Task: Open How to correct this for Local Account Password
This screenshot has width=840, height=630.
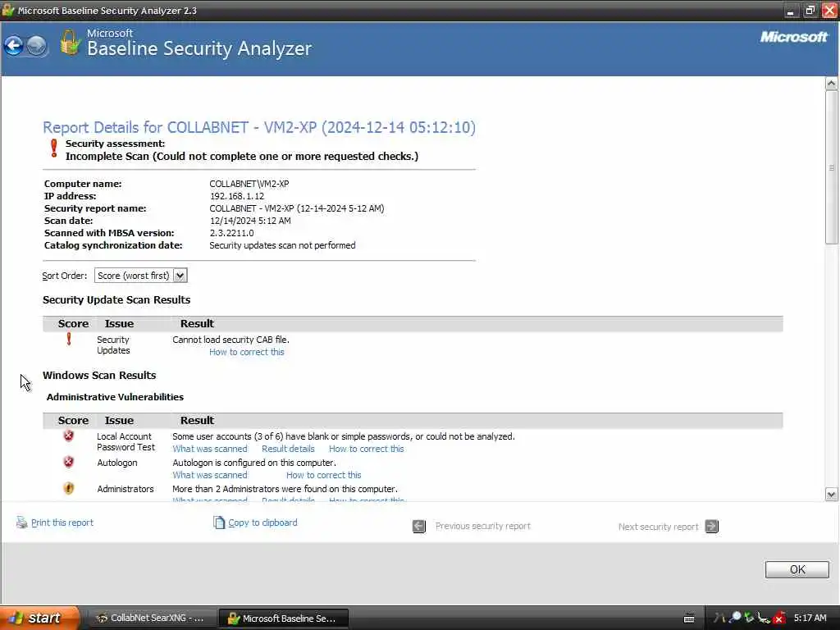Action: coord(367,449)
